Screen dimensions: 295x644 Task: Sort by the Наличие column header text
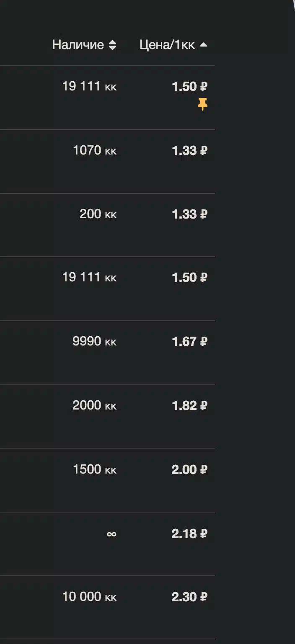[78, 45]
